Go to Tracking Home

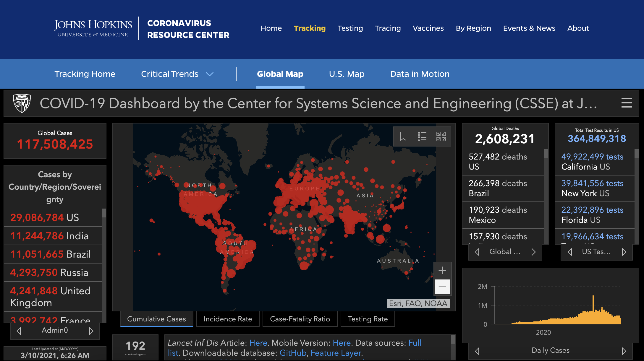pos(85,74)
